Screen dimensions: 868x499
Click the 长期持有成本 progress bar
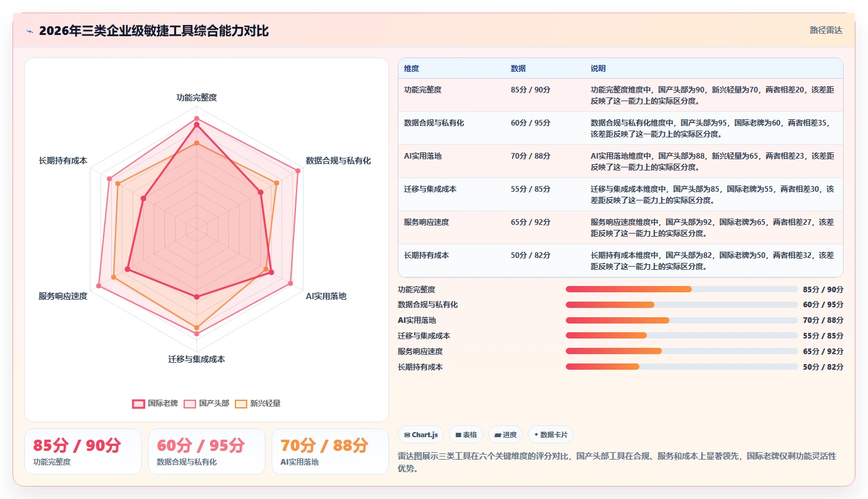point(682,367)
